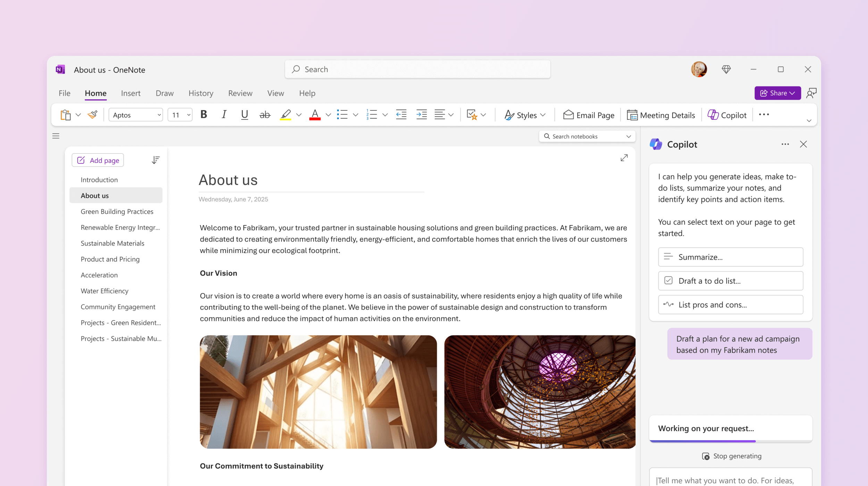This screenshot has width=868, height=486.
Task: Pick a font color from the swatch
Action: 314,115
